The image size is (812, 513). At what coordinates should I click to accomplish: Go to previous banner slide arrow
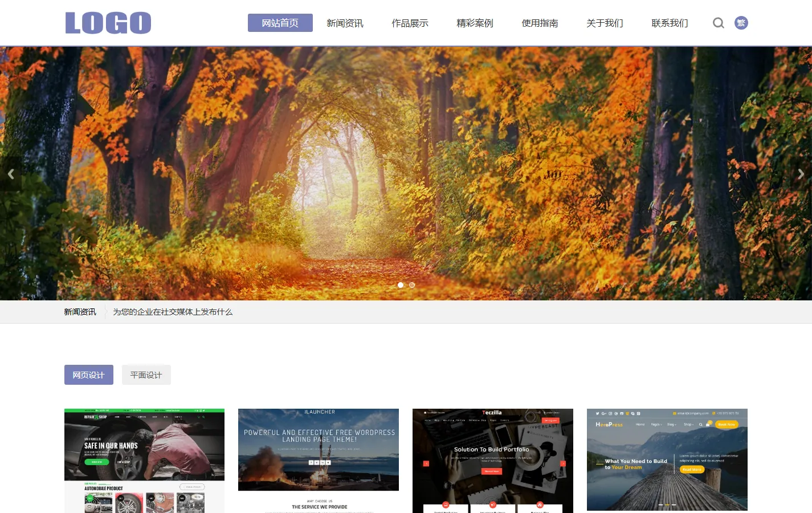coord(11,174)
